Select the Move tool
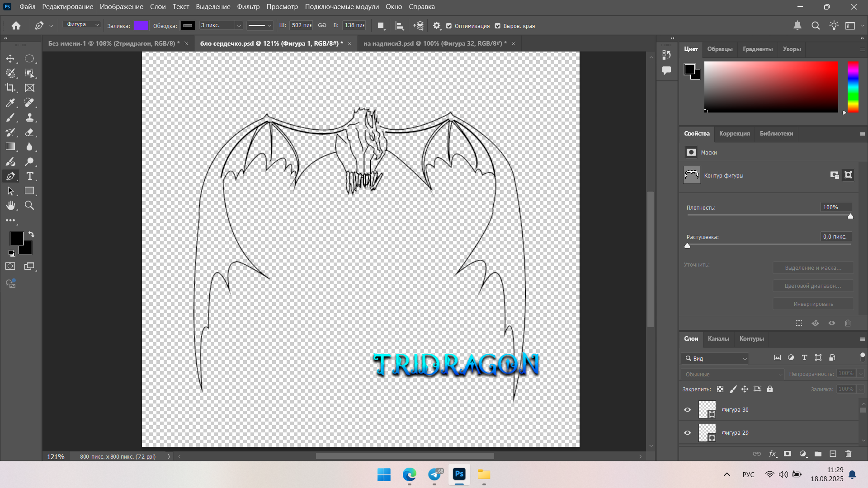The width and height of the screenshot is (868, 488). click(x=10, y=59)
